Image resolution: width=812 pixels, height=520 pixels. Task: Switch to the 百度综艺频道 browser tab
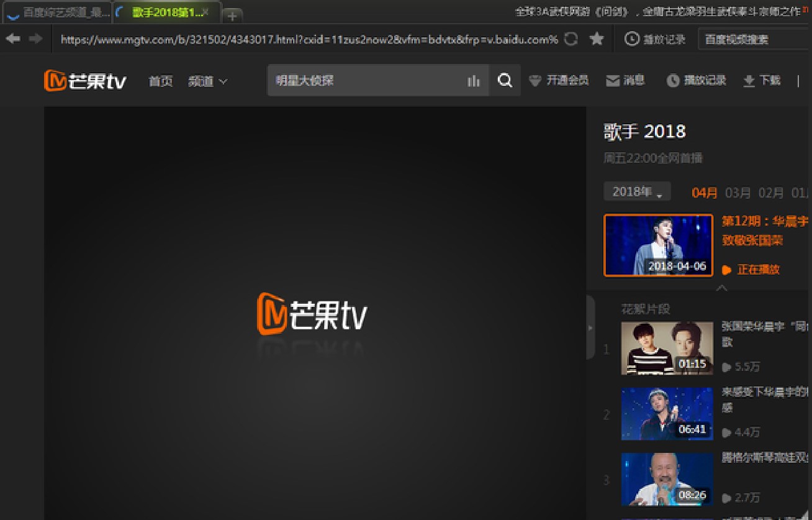[x=57, y=12]
